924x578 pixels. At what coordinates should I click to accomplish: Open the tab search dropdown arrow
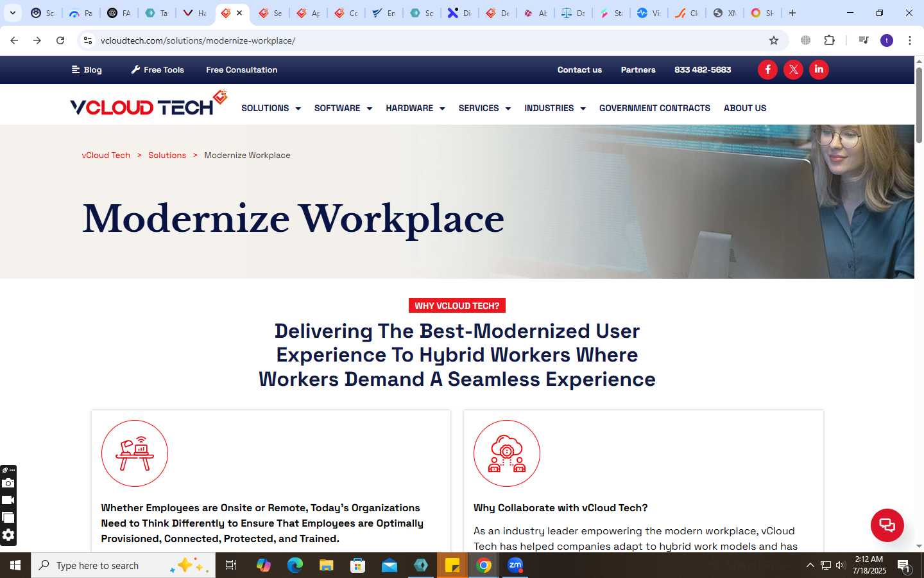tap(13, 13)
